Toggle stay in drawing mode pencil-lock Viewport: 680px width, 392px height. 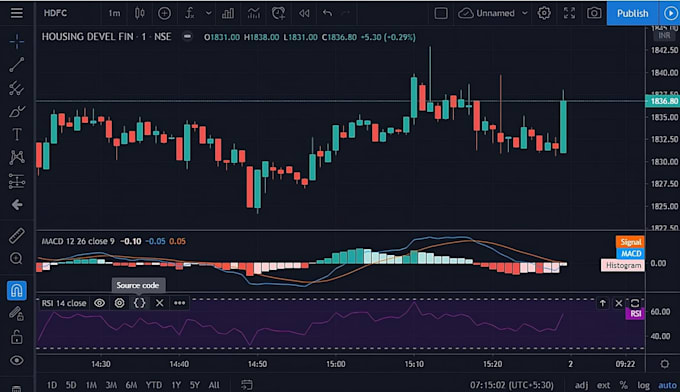click(x=16, y=313)
